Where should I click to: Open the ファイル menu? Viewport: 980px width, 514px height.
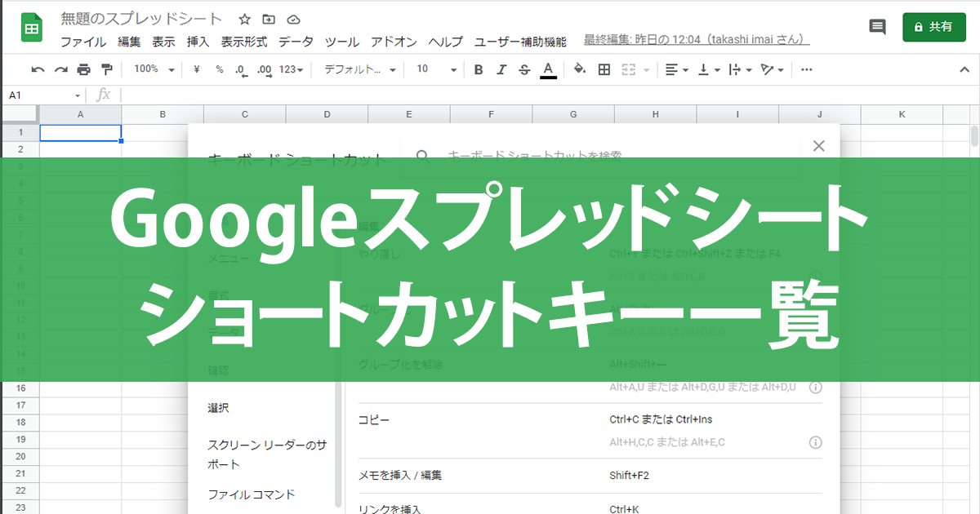(83, 42)
